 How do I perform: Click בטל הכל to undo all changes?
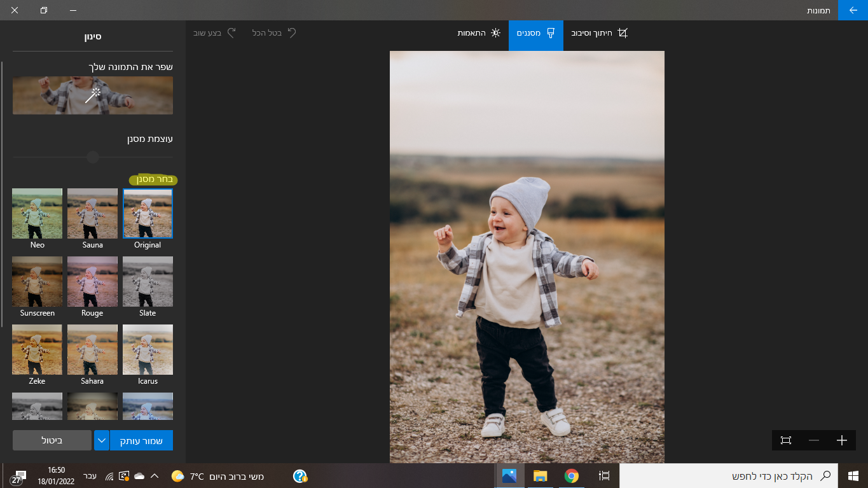pyautogui.click(x=275, y=32)
